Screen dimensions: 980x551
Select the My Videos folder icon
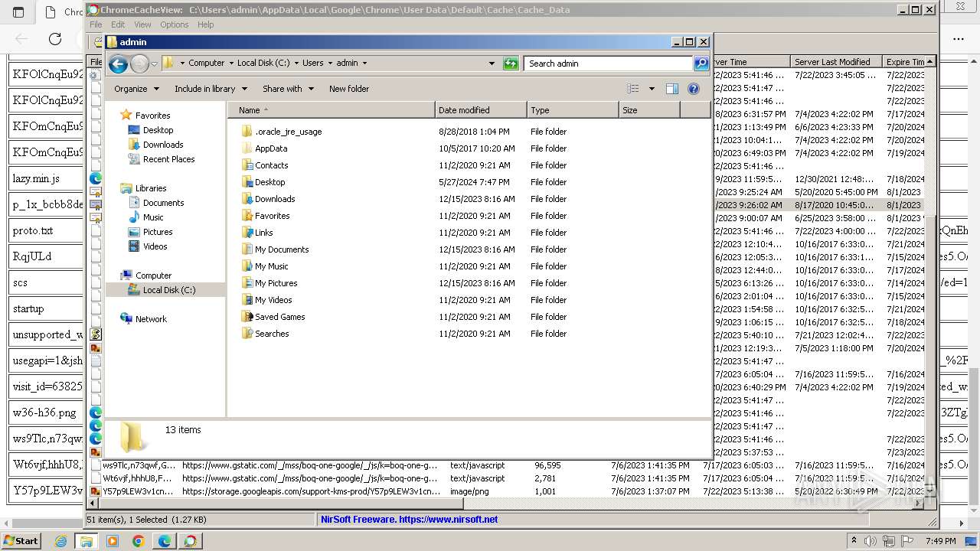pos(247,300)
